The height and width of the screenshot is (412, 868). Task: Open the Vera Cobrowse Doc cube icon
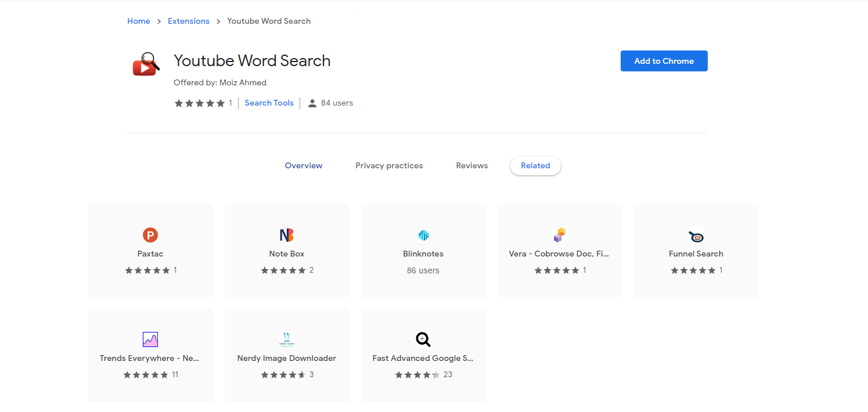click(560, 235)
